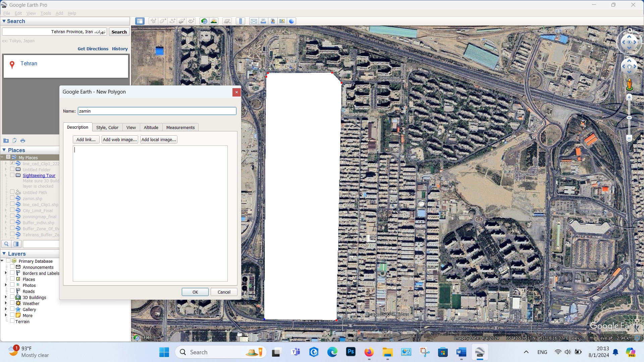Click the Street View pegman icon
644x362 pixels.
pos(630,84)
